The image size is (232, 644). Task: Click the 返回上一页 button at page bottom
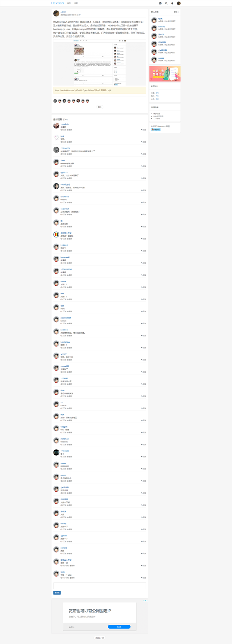[x=100, y=638]
